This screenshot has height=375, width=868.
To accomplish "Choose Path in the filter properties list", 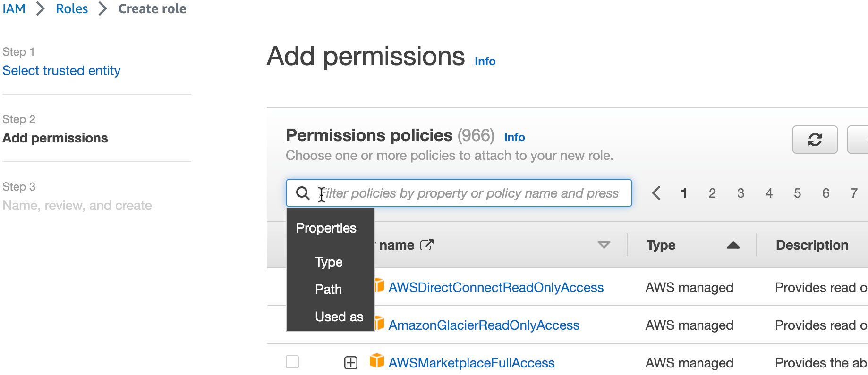I will [328, 289].
